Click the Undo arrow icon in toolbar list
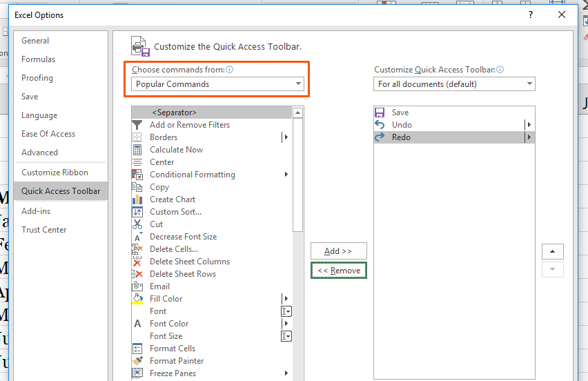Image resolution: width=588 pixels, height=381 pixels. point(380,125)
